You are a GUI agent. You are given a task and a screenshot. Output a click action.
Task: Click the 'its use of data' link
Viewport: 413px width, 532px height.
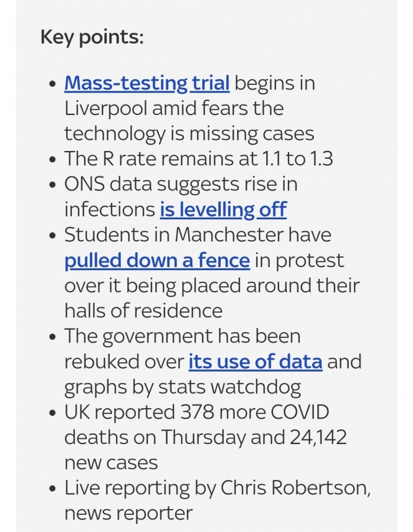(255, 362)
